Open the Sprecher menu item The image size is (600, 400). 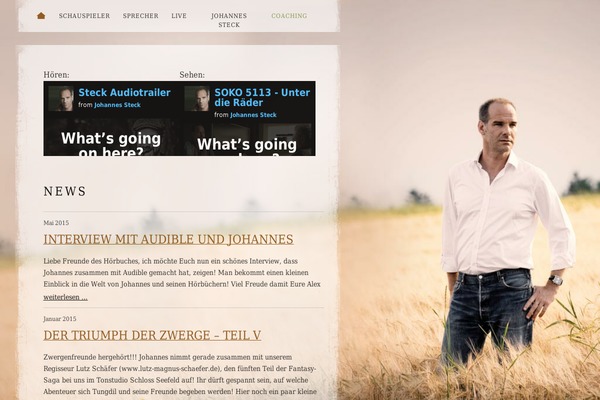pos(140,16)
